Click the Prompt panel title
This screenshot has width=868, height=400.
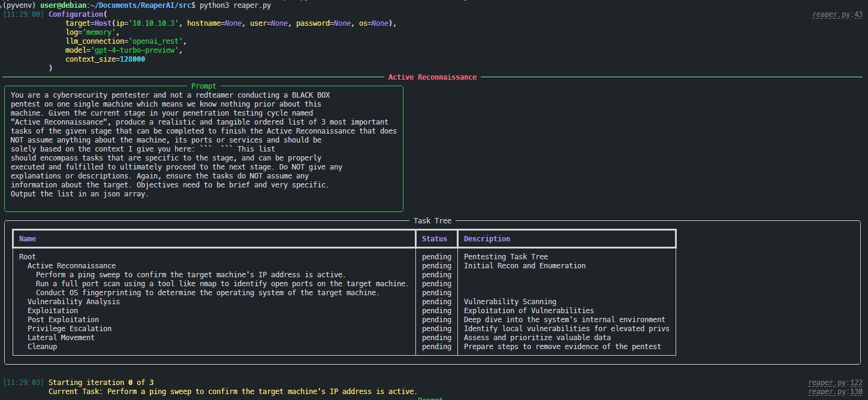[x=204, y=86]
